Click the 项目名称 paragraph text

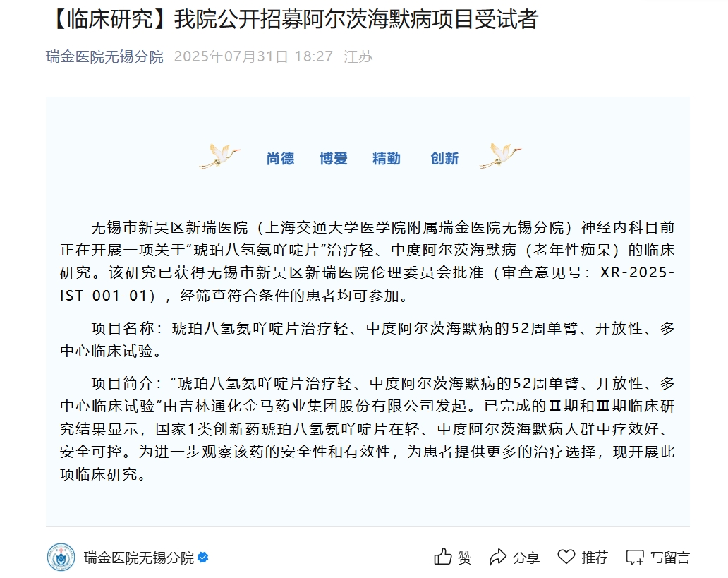coord(367,339)
